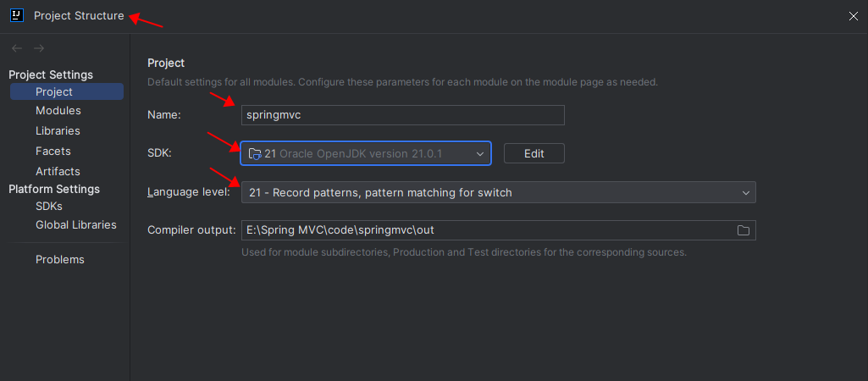This screenshot has width=868, height=381.
Task: Open the Artifacts section
Action: 58,172
